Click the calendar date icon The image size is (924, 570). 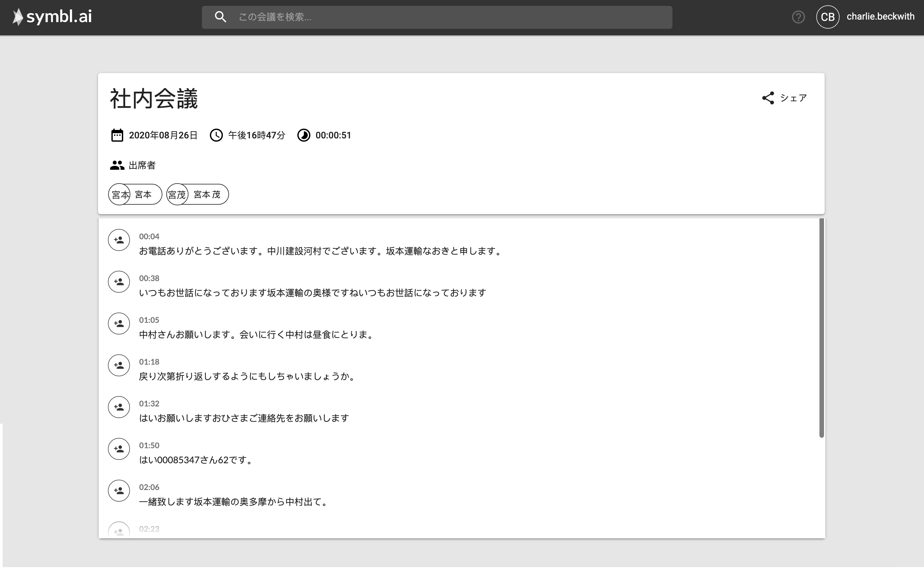pyautogui.click(x=118, y=136)
